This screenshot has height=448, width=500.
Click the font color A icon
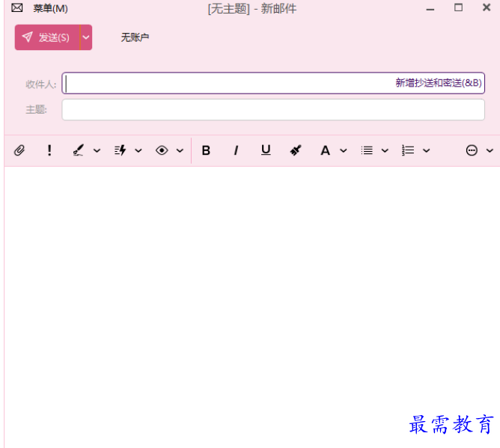(325, 150)
